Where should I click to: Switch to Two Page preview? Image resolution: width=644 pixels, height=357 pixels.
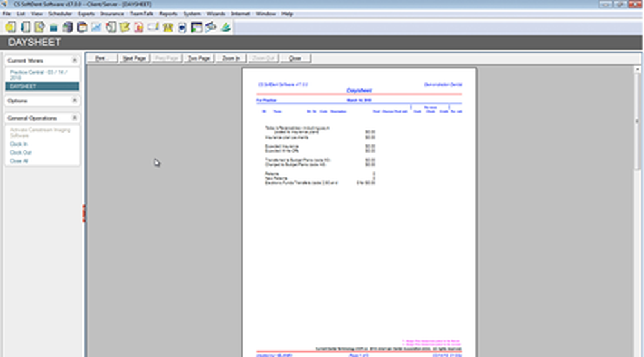point(199,59)
